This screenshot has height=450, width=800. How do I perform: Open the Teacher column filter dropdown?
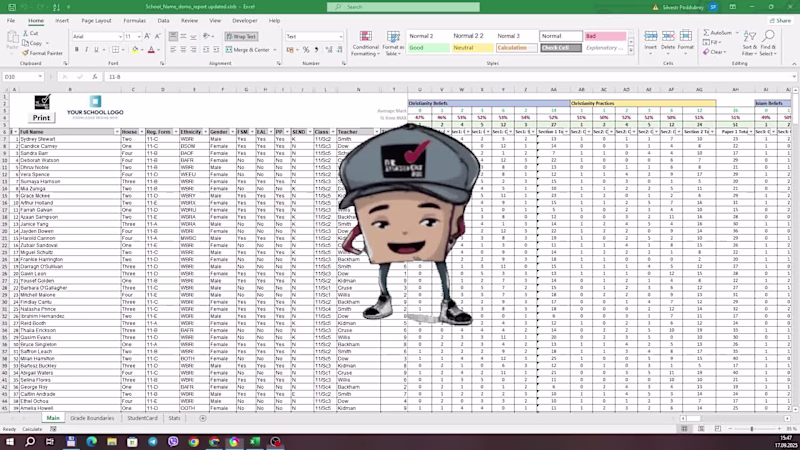click(377, 132)
